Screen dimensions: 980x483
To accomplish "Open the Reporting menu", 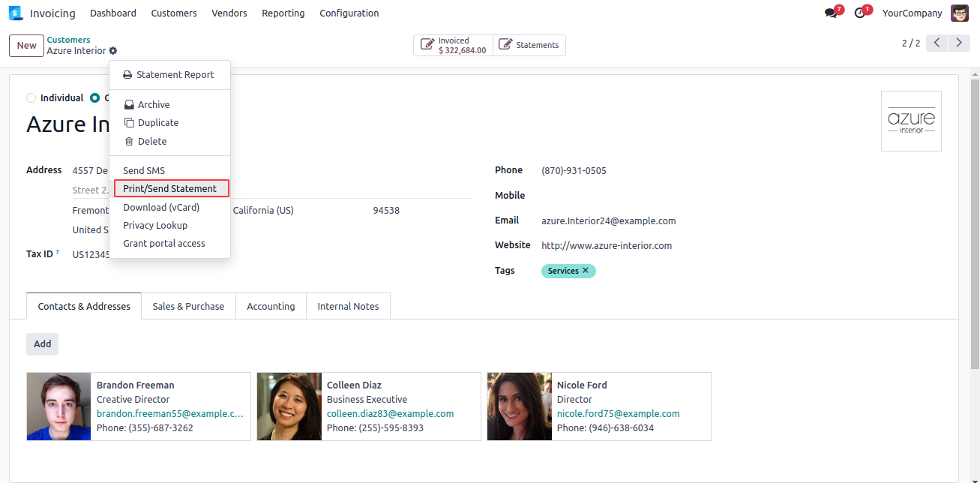I will 283,13.
